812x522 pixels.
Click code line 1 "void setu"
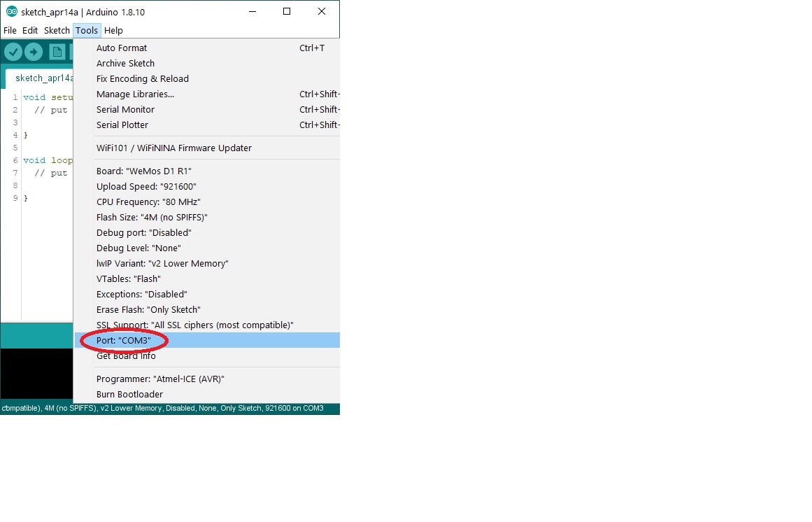click(x=48, y=97)
